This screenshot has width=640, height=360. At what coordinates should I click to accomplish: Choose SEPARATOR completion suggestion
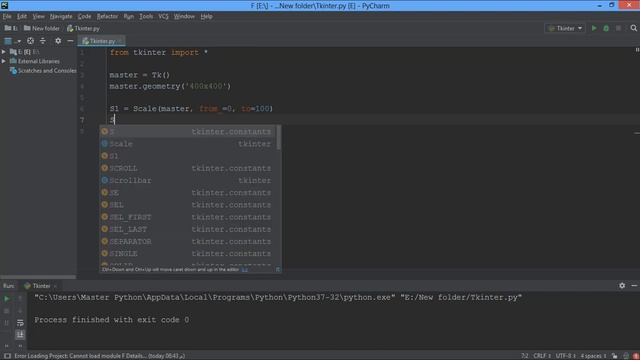pyautogui.click(x=188, y=242)
